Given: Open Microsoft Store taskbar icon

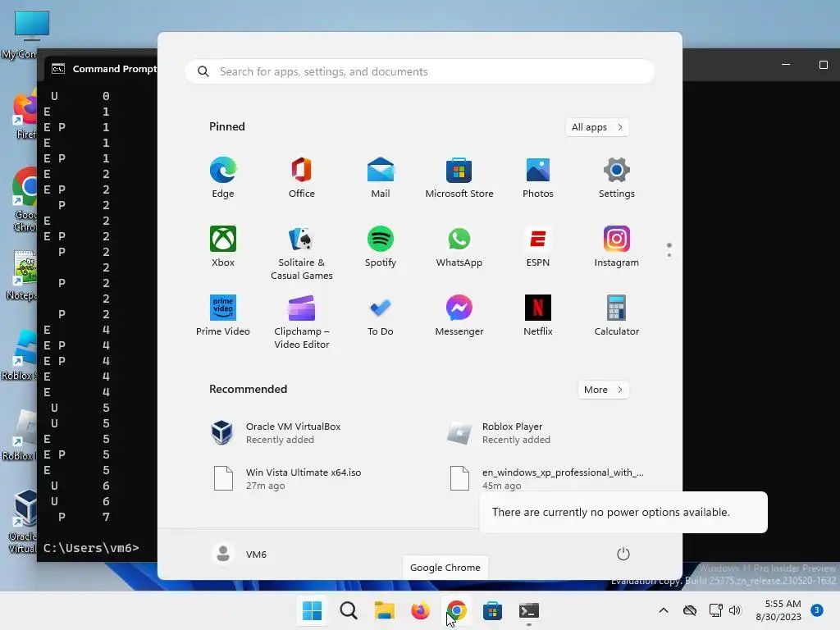Looking at the screenshot, I should pyautogui.click(x=492, y=610).
